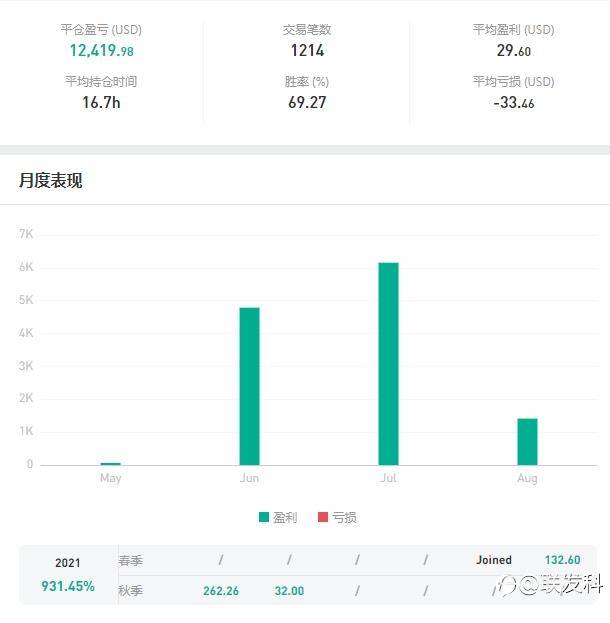The width and height of the screenshot is (610, 623).
Task: Click the Jul axis label
Action: (x=388, y=478)
